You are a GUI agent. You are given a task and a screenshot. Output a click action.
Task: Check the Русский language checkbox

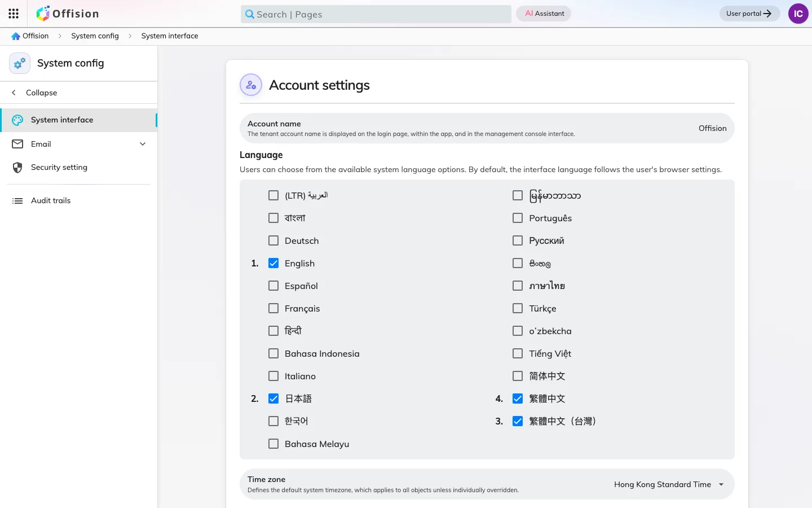[518, 240]
